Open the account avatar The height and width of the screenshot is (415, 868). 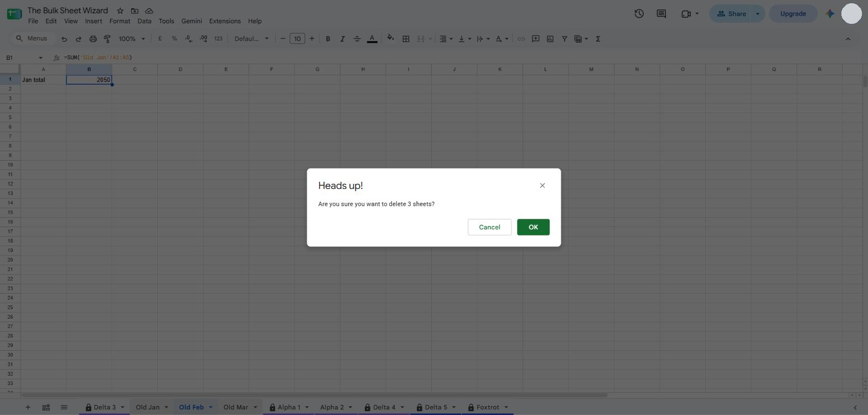tap(851, 13)
